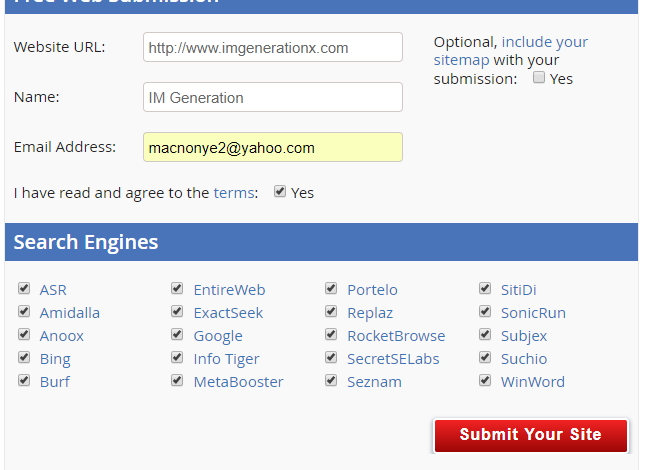Toggle the Google checkbox
The image size is (653, 470).
pyautogui.click(x=177, y=335)
